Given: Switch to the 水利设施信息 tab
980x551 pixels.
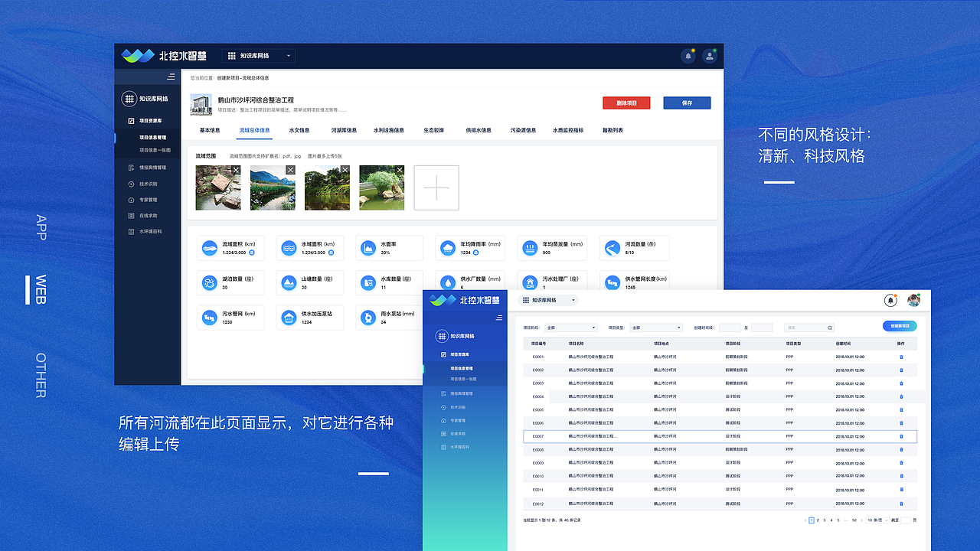Looking at the screenshot, I should (x=389, y=130).
